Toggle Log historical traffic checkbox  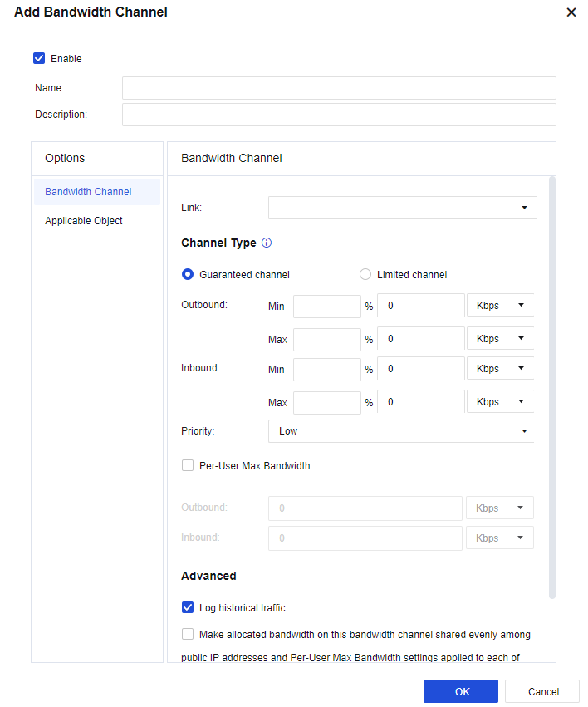pyautogui.click(x=188, y=608)
